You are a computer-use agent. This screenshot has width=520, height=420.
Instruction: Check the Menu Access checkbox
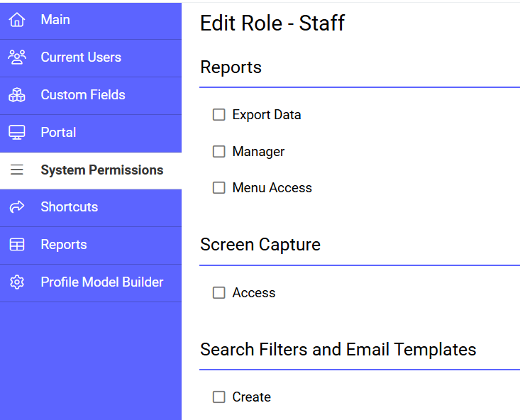click(219, 188)
